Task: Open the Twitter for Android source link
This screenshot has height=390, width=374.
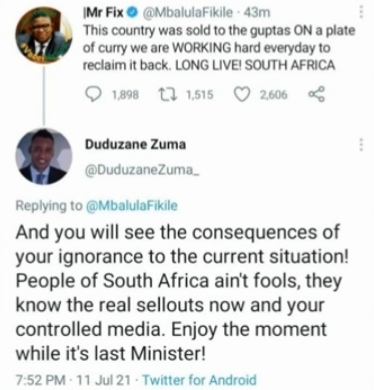Action: coord(200,380)
